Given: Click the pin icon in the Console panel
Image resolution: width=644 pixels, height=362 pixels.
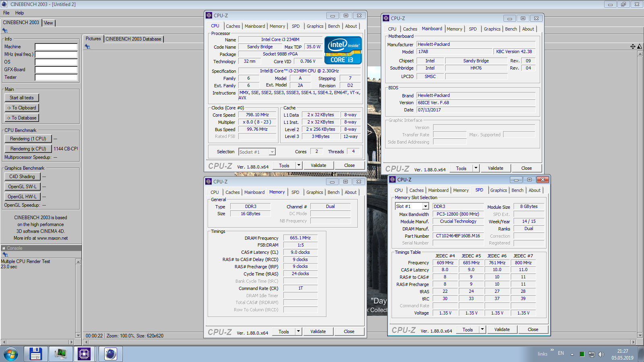Looking at the screenshot, I should [5, 255].
